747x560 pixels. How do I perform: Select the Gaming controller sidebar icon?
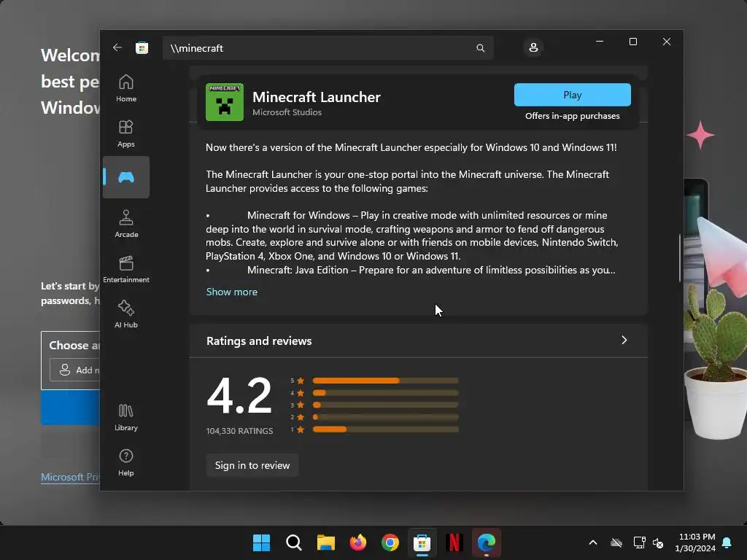click(126, 177)
